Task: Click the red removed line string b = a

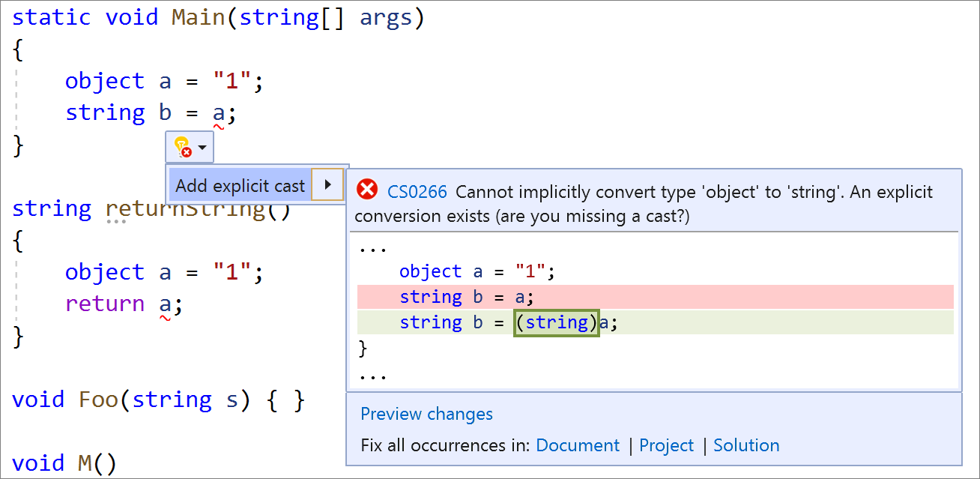Action: (x=655, y=297)
